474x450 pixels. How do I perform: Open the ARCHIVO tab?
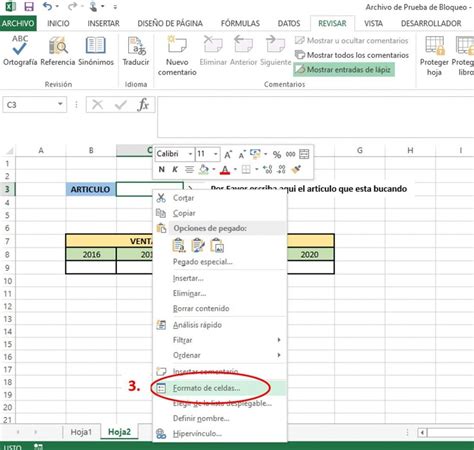pos(18,23)
